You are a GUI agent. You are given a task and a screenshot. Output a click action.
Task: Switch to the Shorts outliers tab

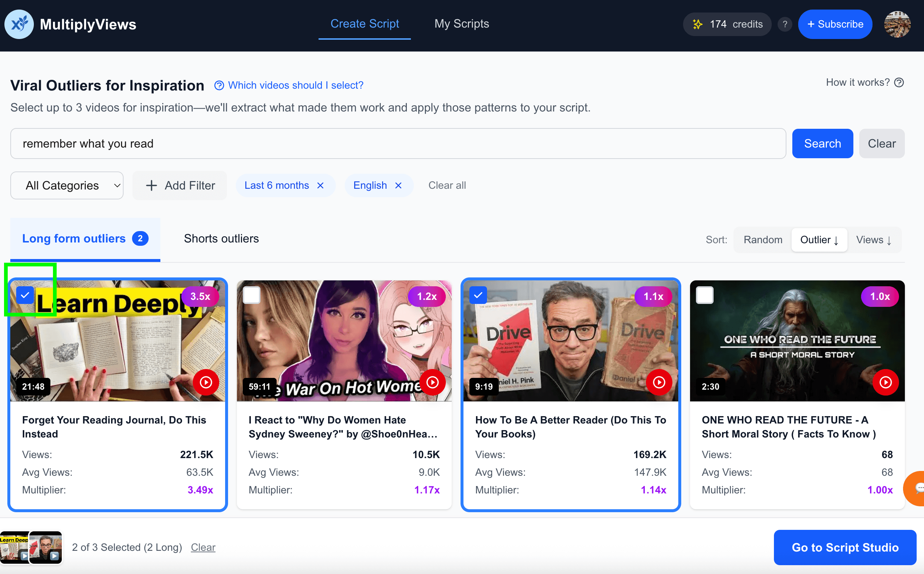tap(221, 238)
